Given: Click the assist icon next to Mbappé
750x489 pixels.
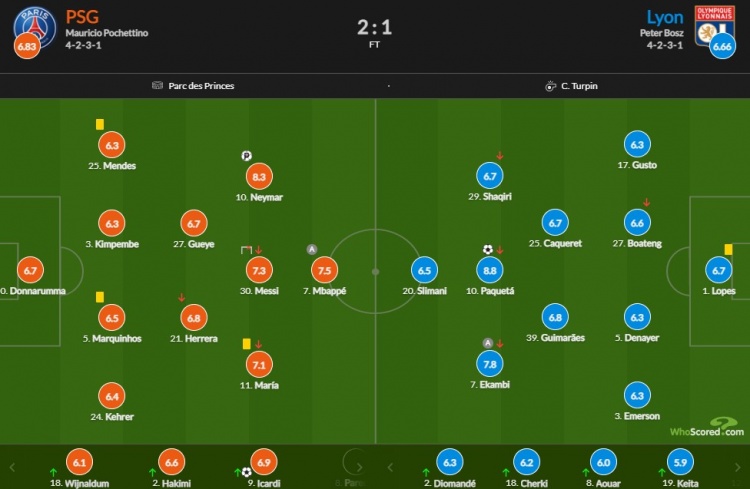Looking at the screenshot, I should 311,250.
